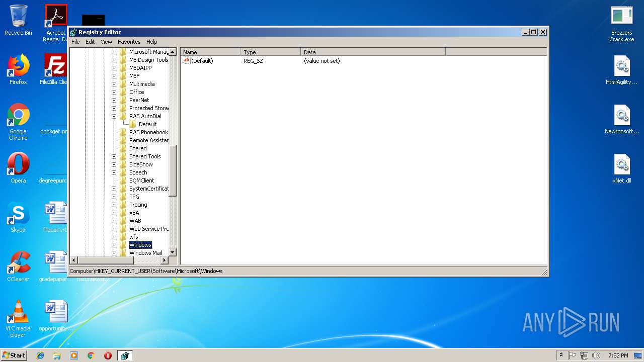The image size is (644, 362).
Task: Expand the Shared Tools key
Action: click(x=114, y=156)
